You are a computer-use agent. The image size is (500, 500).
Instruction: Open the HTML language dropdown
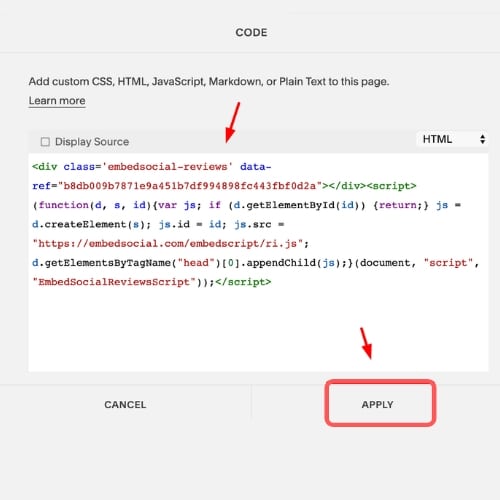point(452,139)
